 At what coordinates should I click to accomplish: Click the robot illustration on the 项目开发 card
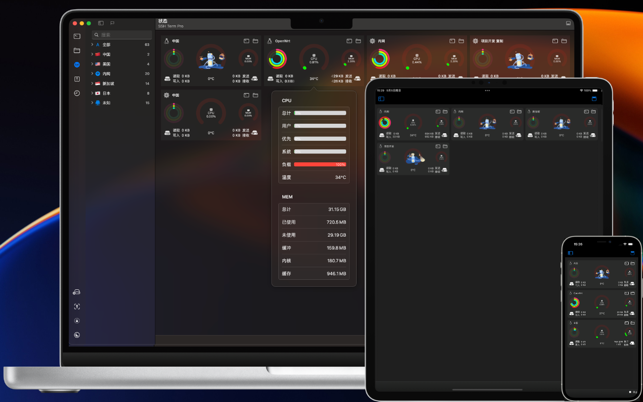(520, 59)
